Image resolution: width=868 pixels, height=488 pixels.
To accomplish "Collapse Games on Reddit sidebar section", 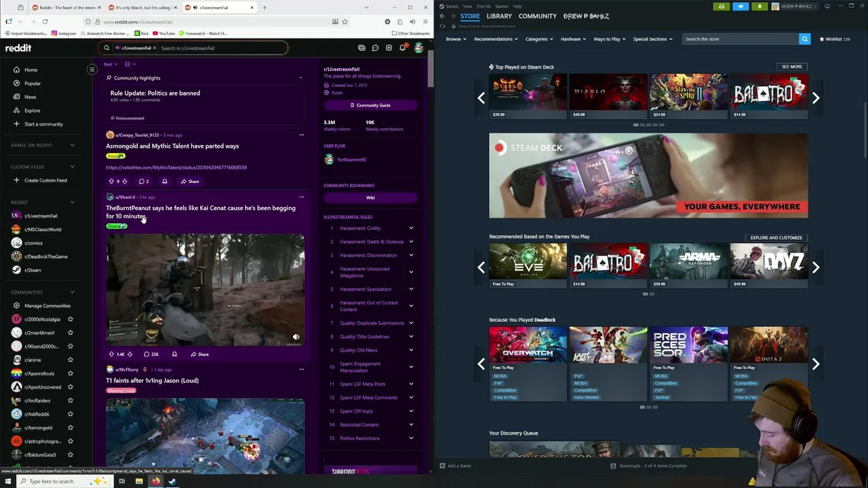I will pyautogui.click(x=73, y=145).
